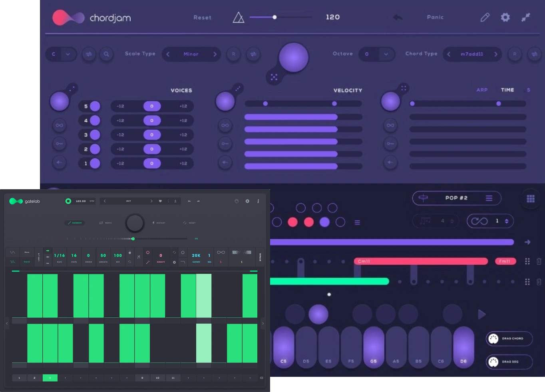Click the Reset button in chordjam

tap(202, 18)
